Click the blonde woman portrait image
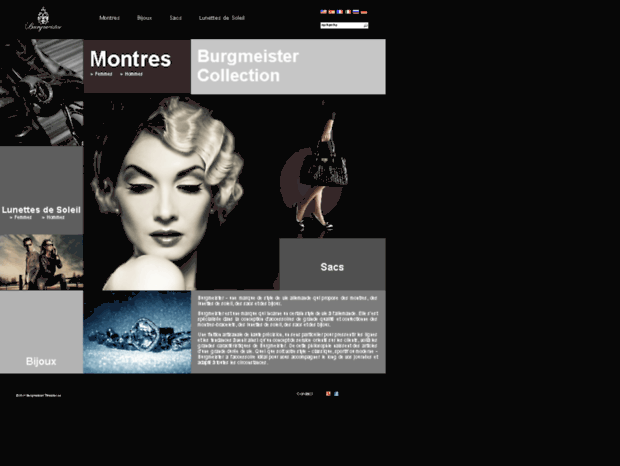Viewport: 620px width, 466px height. (170, 192)
